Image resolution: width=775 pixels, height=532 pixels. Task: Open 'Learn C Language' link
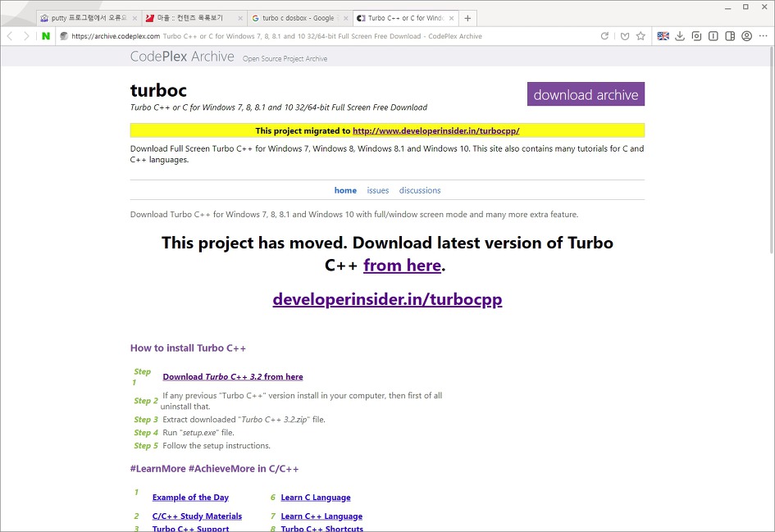point(316,498)
